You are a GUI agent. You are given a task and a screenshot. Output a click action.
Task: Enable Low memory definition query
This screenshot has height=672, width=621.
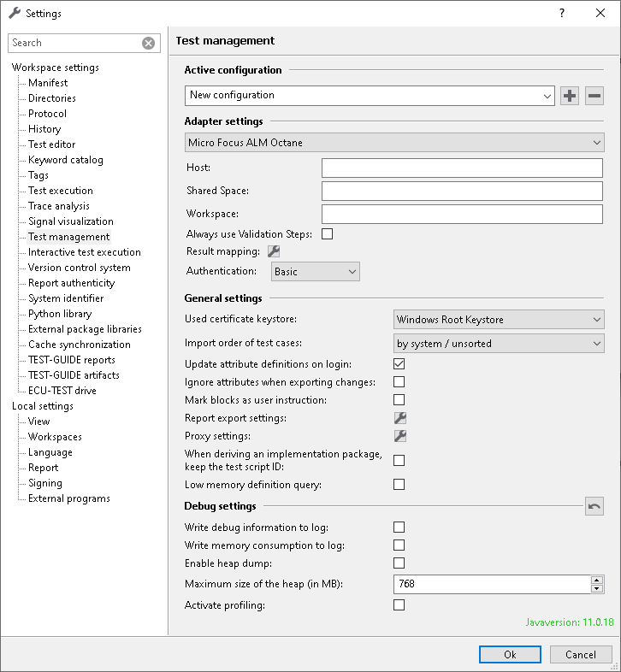(399, 484)
